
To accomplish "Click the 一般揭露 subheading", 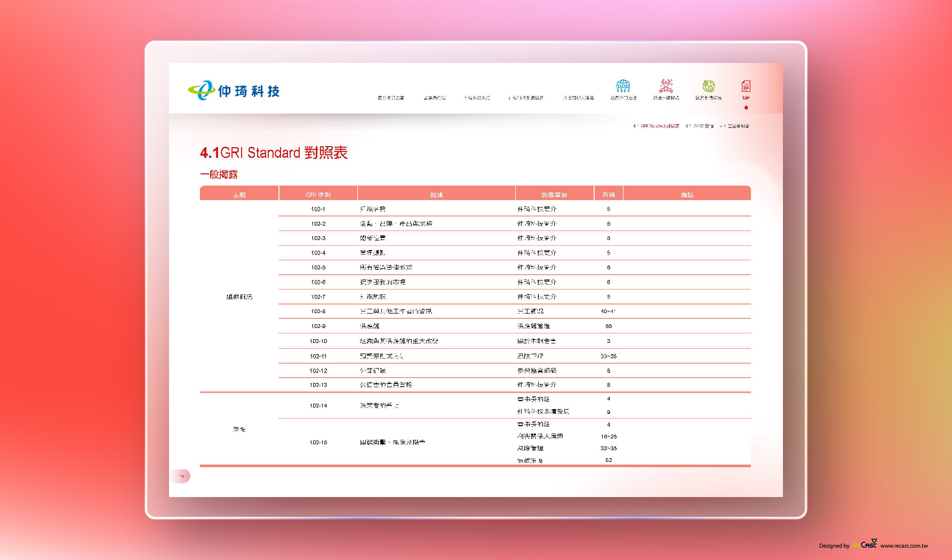I will pos(219,174).
